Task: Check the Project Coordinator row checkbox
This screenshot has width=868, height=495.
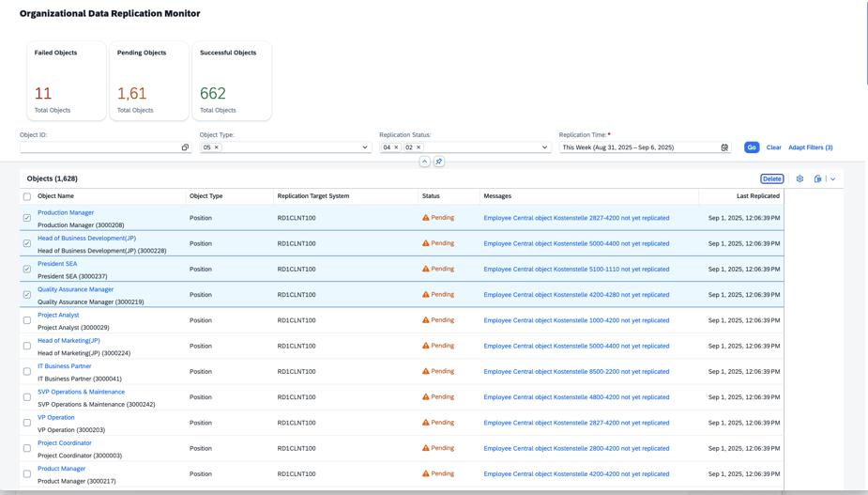Action: coord(27,448)
